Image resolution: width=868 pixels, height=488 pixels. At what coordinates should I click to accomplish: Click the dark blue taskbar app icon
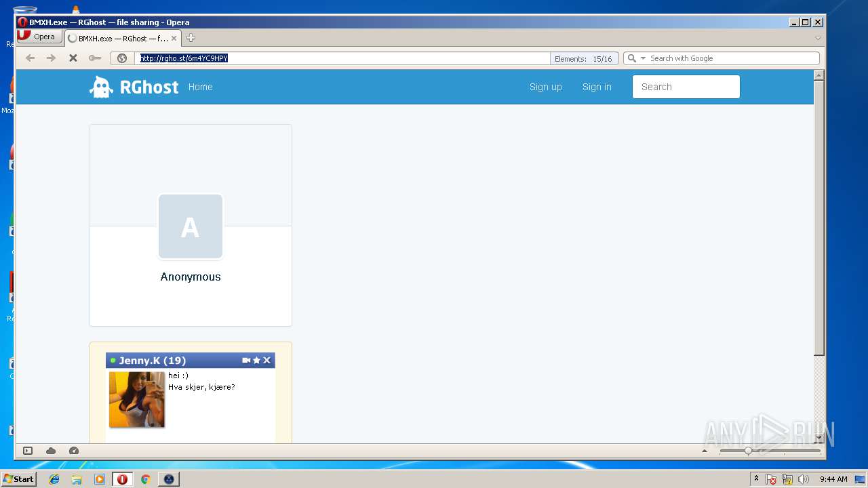point(169,479)
